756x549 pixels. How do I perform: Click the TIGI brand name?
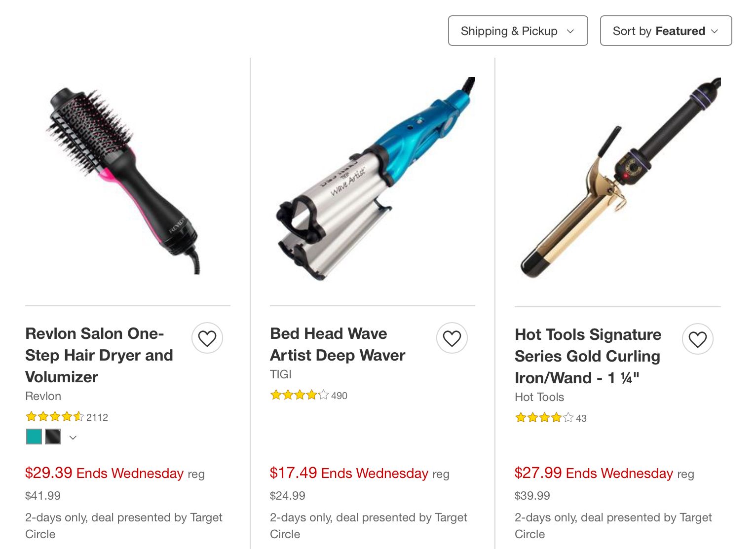(279, 374)
